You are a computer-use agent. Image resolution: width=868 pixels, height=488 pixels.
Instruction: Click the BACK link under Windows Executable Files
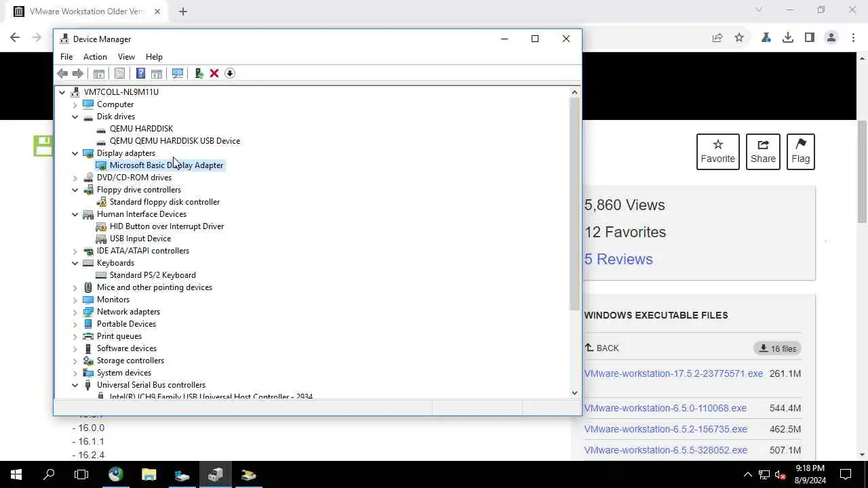point(601,348)
